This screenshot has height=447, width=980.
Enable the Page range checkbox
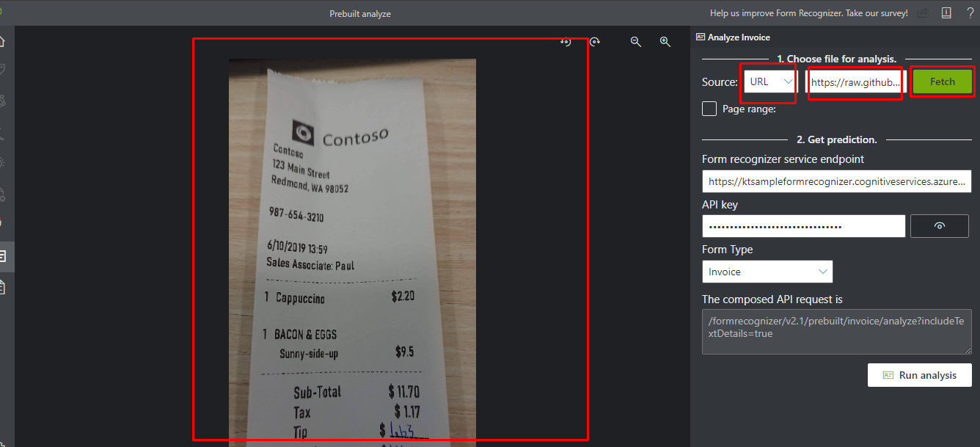(709, 109)
